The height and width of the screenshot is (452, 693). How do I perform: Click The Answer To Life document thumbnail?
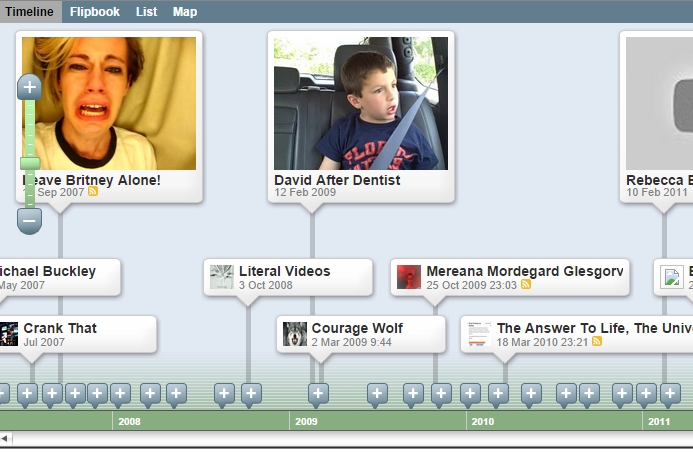(x=479, y=334)
